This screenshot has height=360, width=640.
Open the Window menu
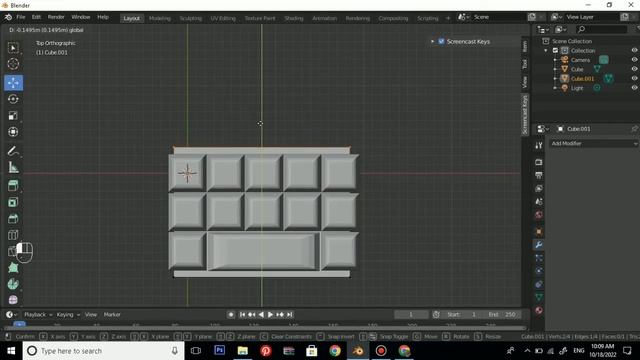point(80,17)
